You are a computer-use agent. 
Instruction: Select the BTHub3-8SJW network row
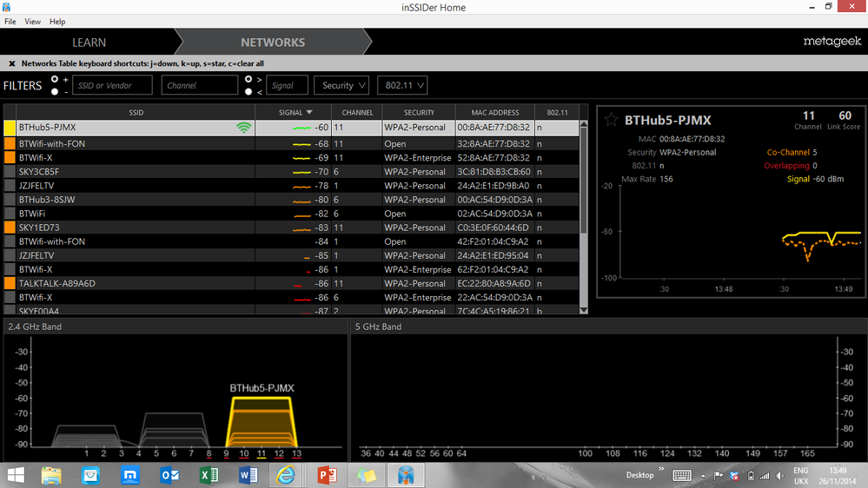pos(292,200)
